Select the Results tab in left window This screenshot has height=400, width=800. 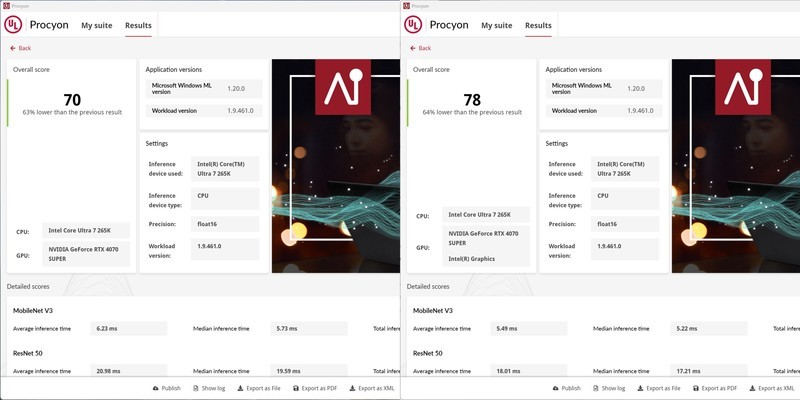138,25
